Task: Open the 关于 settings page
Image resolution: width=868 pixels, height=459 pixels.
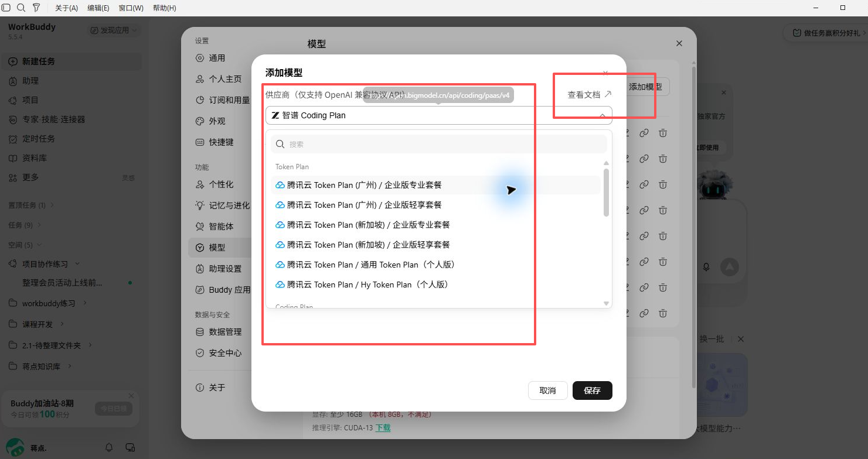Action: pyautogui.click(x=218, y=388)
